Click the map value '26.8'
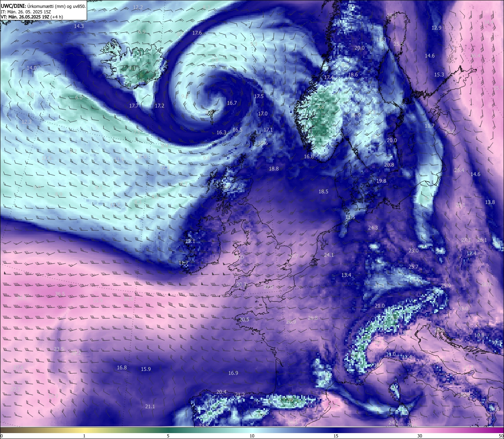This screenshot has width=504, height=439. (313, 318)
